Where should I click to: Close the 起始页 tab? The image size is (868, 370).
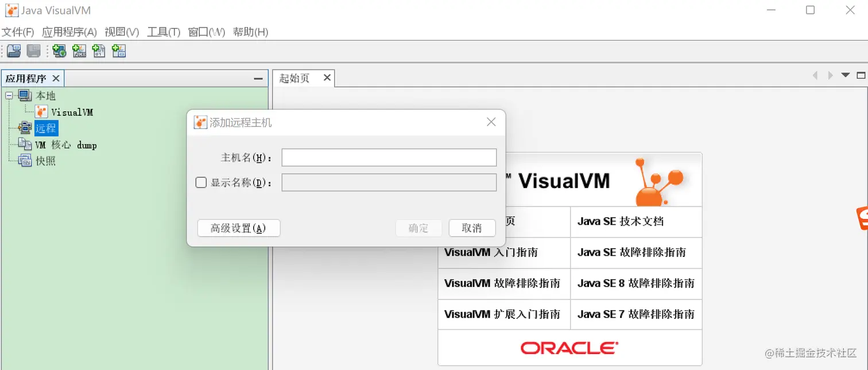tap(327, 77)
